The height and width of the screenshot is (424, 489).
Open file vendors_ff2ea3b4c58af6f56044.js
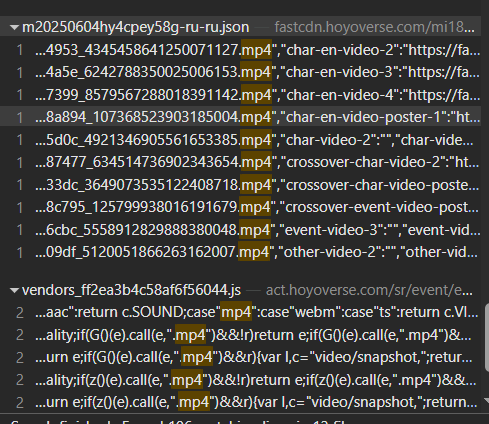coord(131,290)
